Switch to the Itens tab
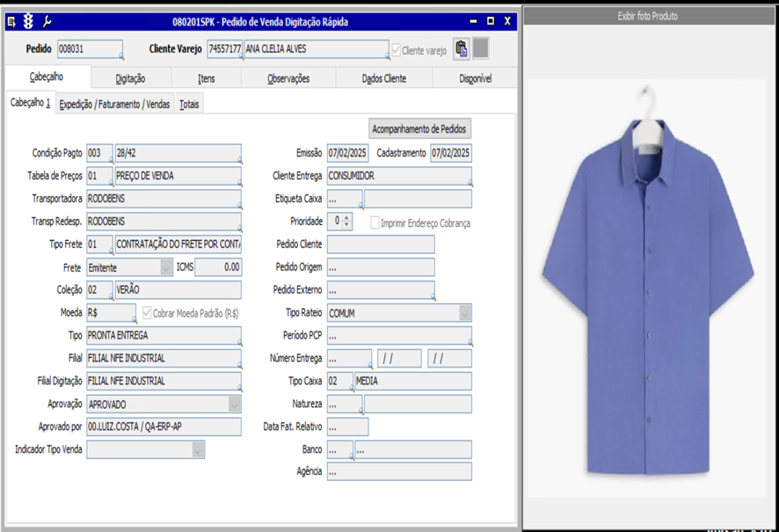Viewport: 779px width, 532px height. pos(206,78)
